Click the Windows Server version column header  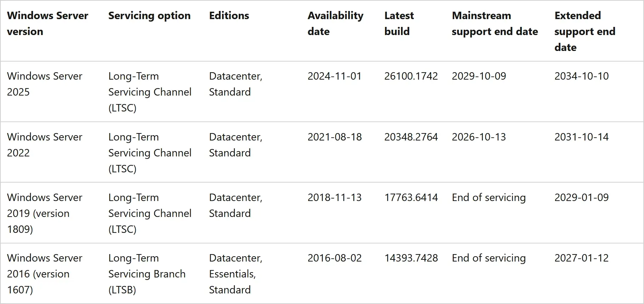pyautogui.click(x=47, y=23)
